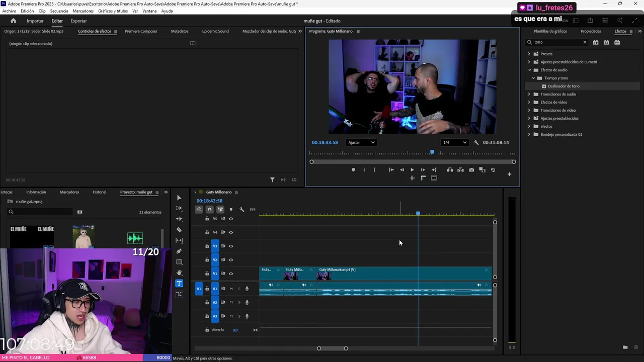Go to In point button

click(x=391, y=170)
